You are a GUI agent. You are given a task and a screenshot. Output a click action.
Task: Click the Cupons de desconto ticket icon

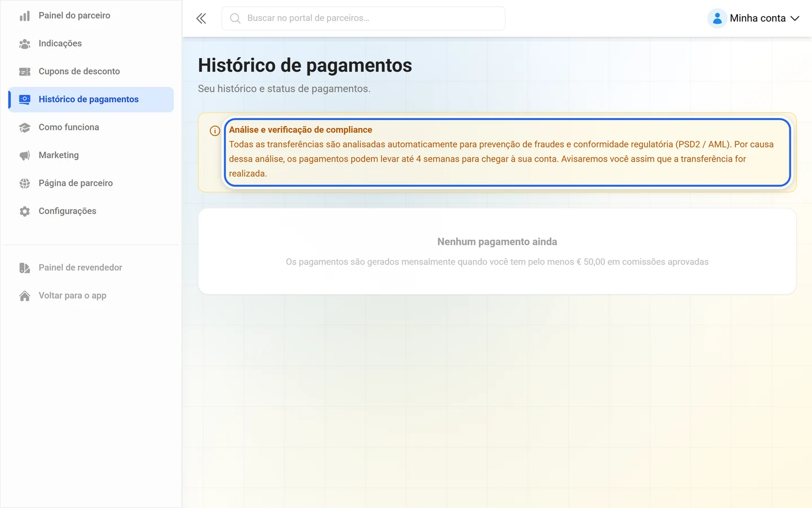[25, 72]
